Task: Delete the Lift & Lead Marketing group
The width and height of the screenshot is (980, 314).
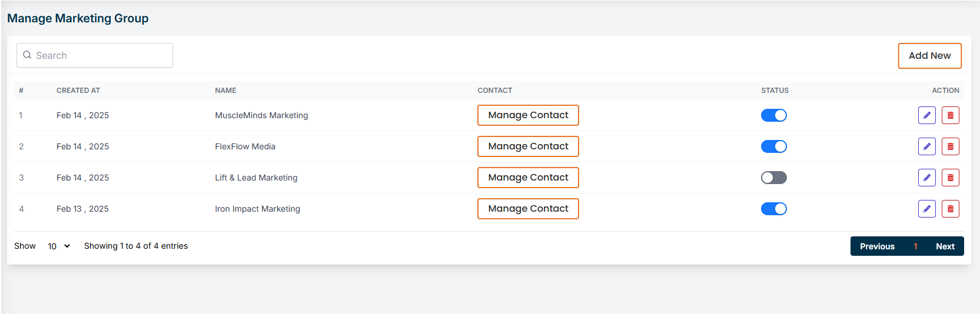Action: click(950, 178)
